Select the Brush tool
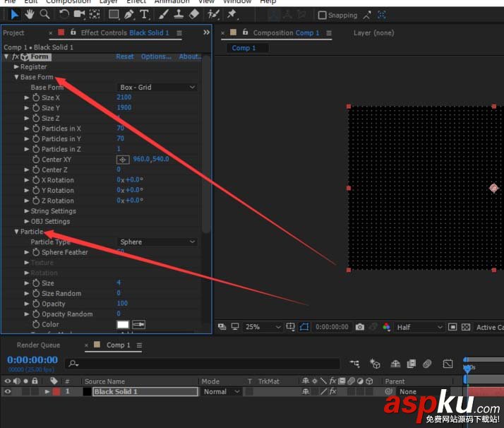Screen dimensions: 504x428 pos(163,14)
